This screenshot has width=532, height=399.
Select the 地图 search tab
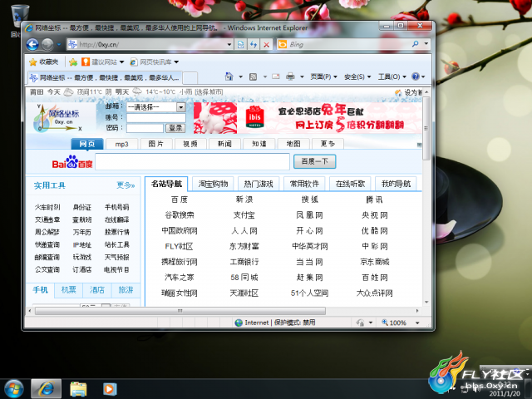pyautogui.click(x=293, y=144)
